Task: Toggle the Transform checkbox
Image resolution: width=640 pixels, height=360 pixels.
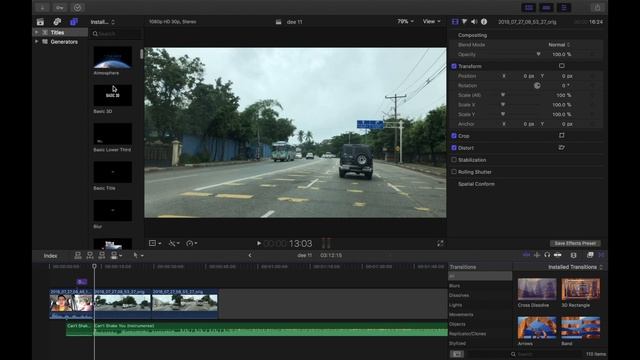Action: [454, 66]
